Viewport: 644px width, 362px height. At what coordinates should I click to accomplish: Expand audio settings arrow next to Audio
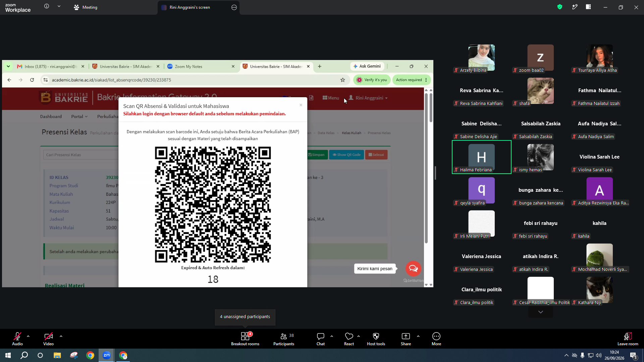[x=28, y=336]
